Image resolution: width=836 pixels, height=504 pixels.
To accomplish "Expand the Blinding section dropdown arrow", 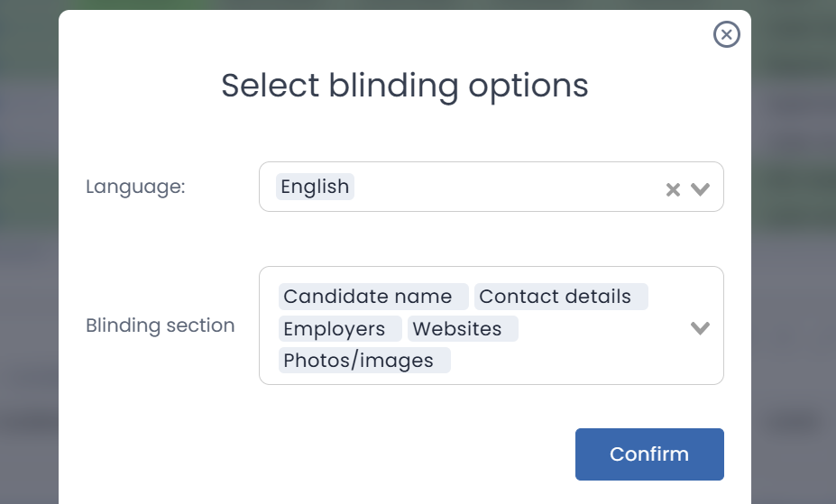I will click(x=701, y=328).
